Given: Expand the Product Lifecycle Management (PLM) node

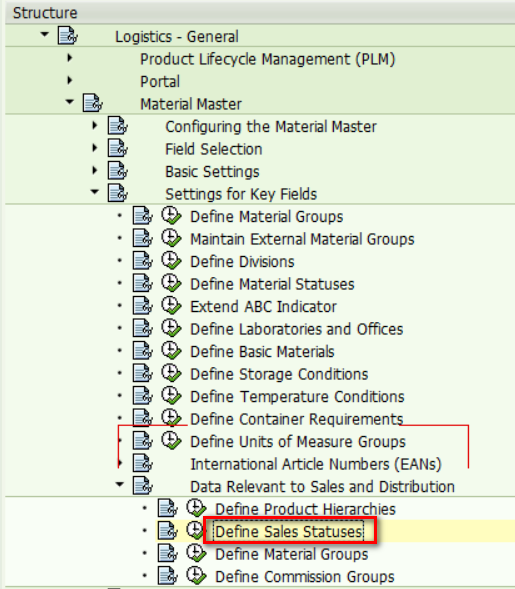Looking at the screenshot, I should pyautogui.click(x=69, y=58).
